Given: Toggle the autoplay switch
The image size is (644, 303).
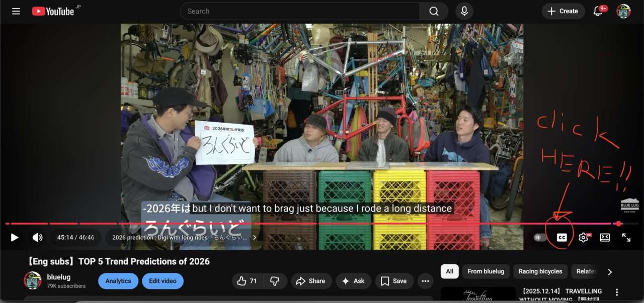Looking at the screenshot, I should pyautogui.click(x=540, y=238).
